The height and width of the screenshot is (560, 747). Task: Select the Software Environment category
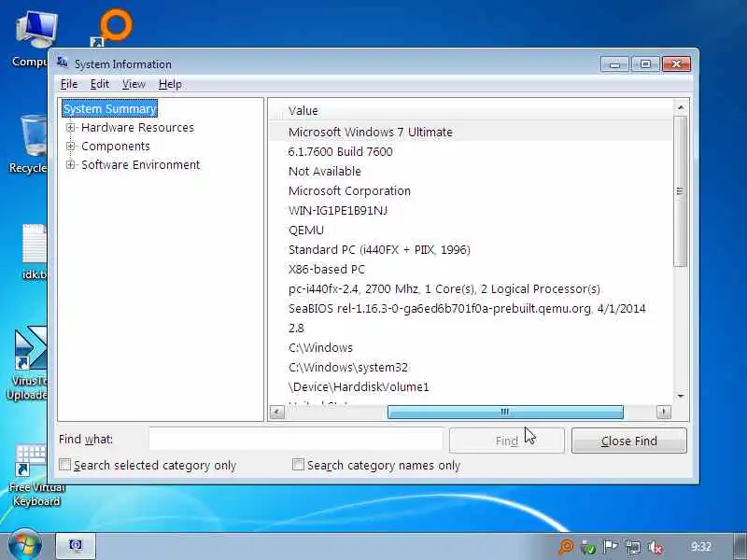(x=141, y=165)
